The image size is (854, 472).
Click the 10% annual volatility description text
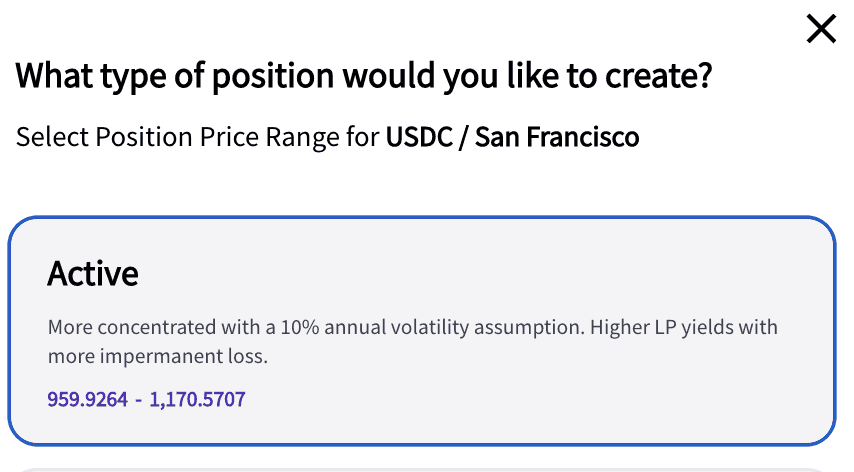(412, 341)
